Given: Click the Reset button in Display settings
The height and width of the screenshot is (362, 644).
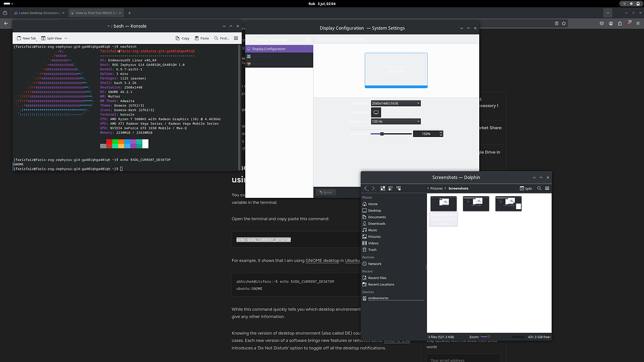Looking at the screenshot, I should [x=325, y=192].
